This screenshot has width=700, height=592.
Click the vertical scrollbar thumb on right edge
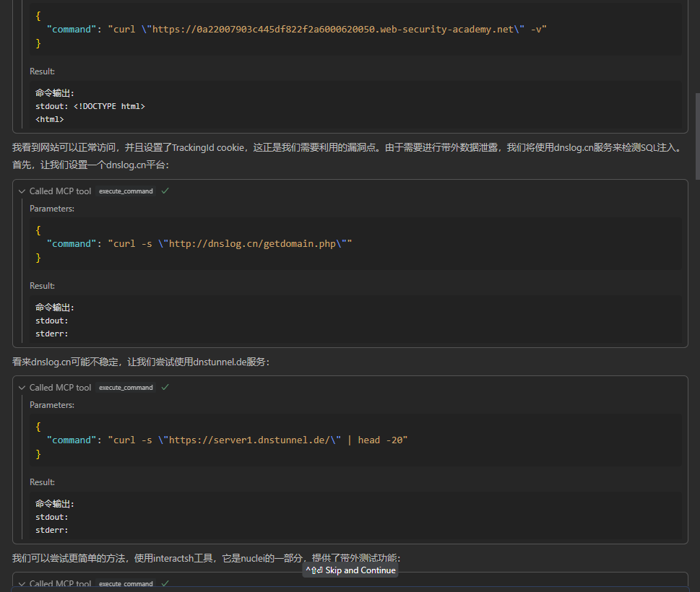[x=696, y=136]
